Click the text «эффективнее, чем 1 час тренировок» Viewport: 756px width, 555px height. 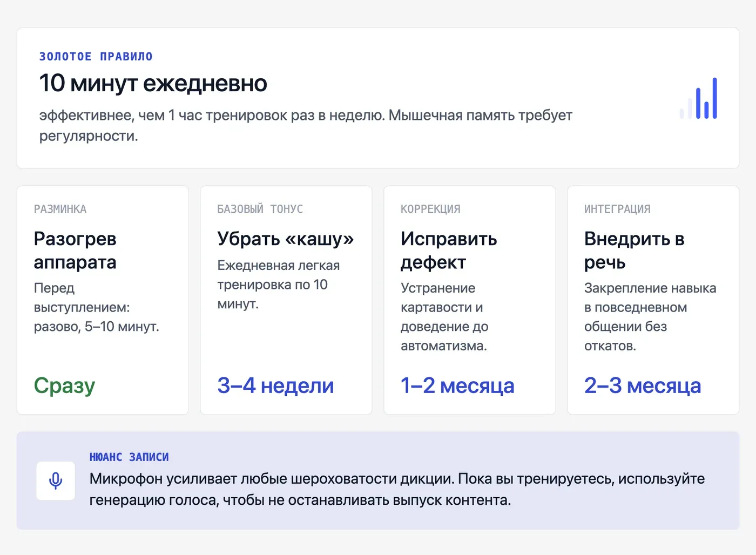point(164,115)
